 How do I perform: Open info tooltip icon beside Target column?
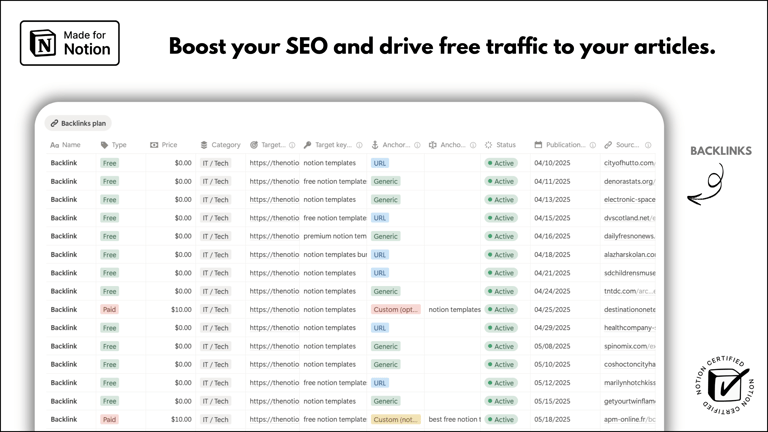[292, 145]
